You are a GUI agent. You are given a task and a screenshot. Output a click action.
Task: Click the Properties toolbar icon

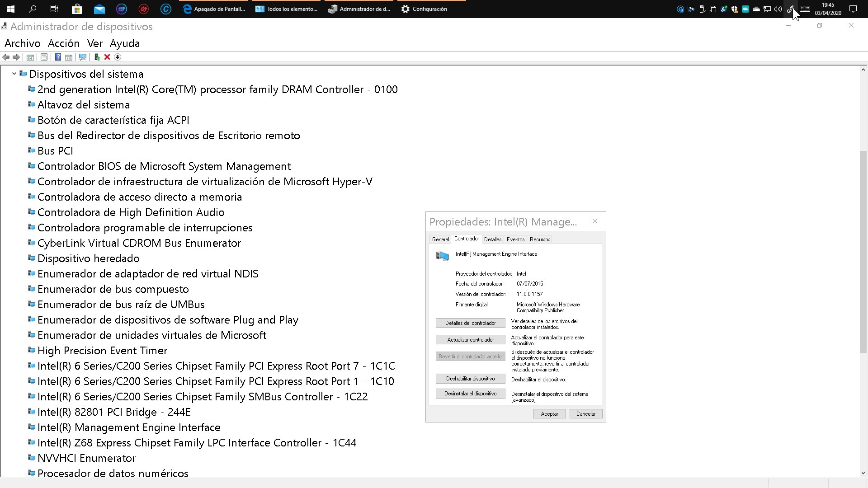(44, 57)
